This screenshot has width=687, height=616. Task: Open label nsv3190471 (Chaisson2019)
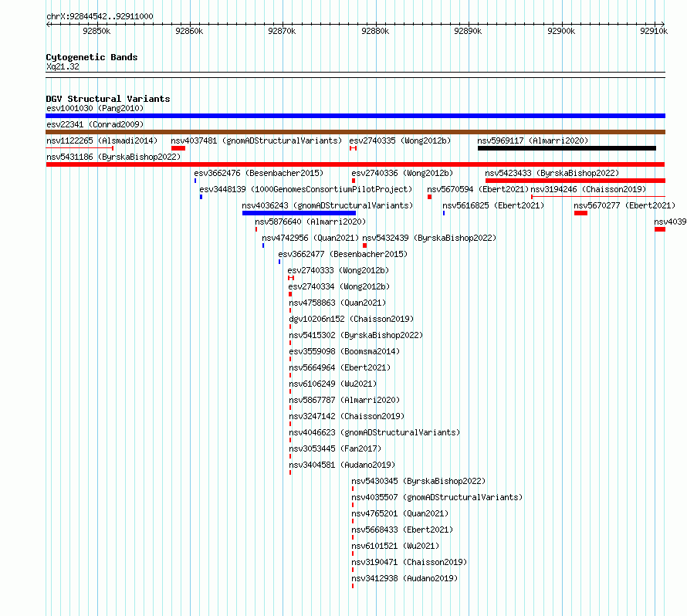pos(409,562)
